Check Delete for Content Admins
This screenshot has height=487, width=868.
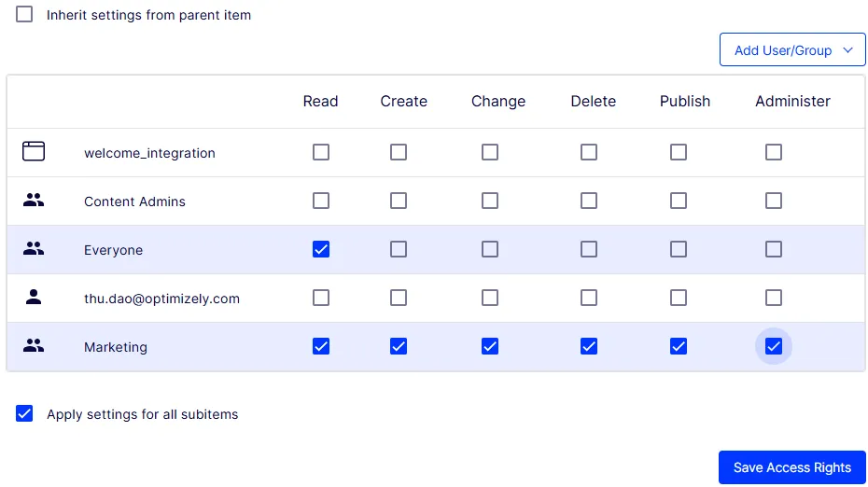589,201
